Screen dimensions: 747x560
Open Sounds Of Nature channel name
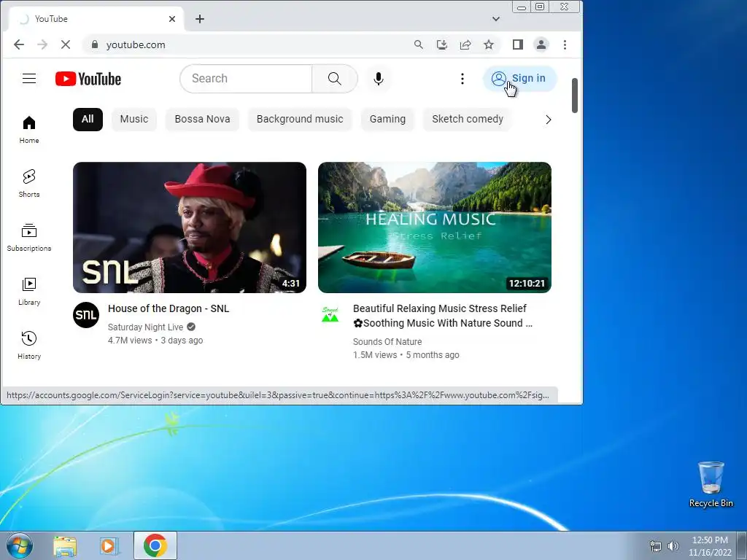387,342
